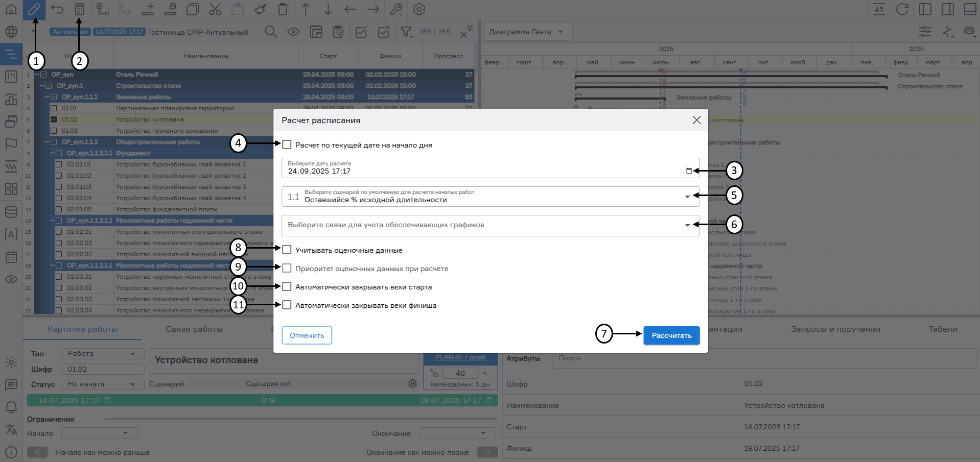Click the refresh icon in top right
Screen dimensions: 980x462
[x=902, y=9]
